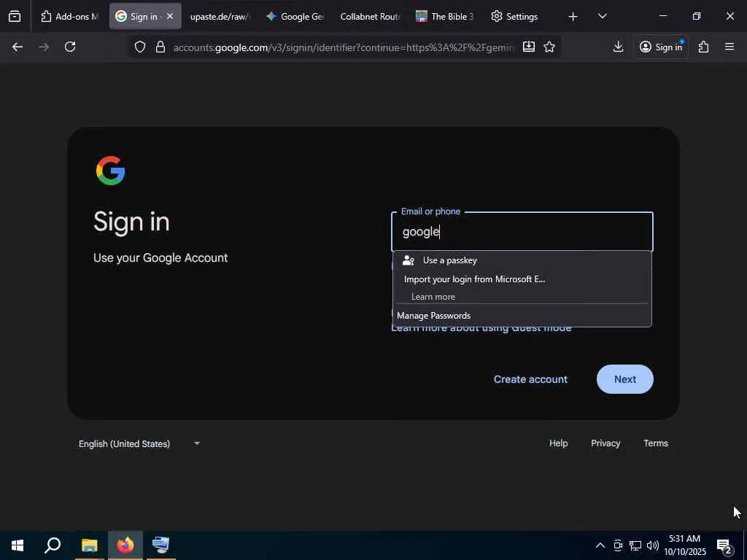
Task: Open the Extensions puzzle icon
Action: pos(704,47)
